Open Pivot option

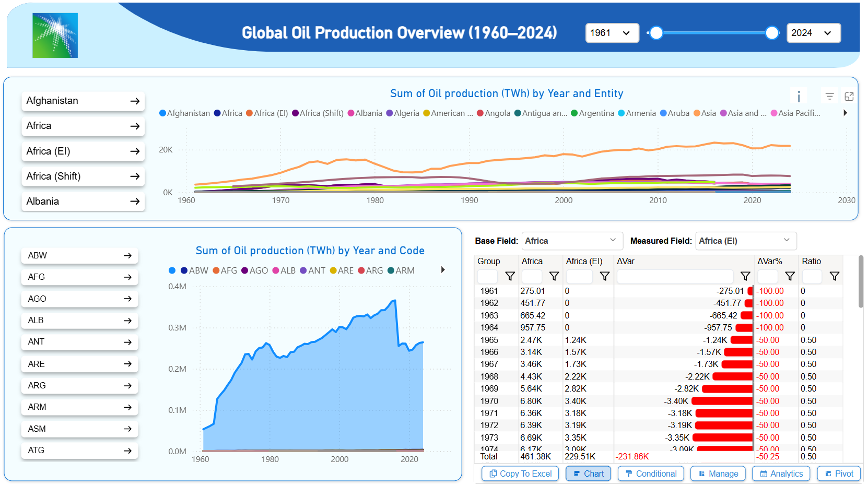pos(839,474)
